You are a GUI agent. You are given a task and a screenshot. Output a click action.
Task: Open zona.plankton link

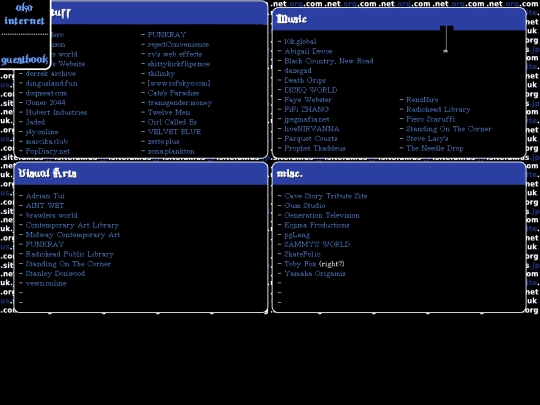pos(171,151)
